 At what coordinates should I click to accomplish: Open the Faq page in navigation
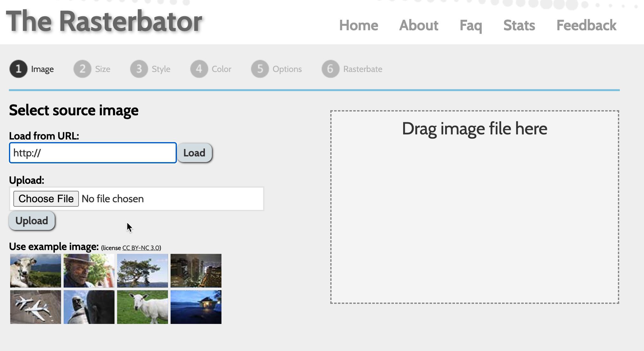click(x=471, y=25)
